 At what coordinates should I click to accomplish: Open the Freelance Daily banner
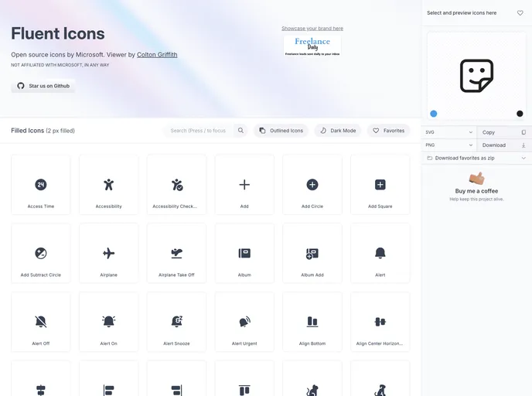pos(312,46)
